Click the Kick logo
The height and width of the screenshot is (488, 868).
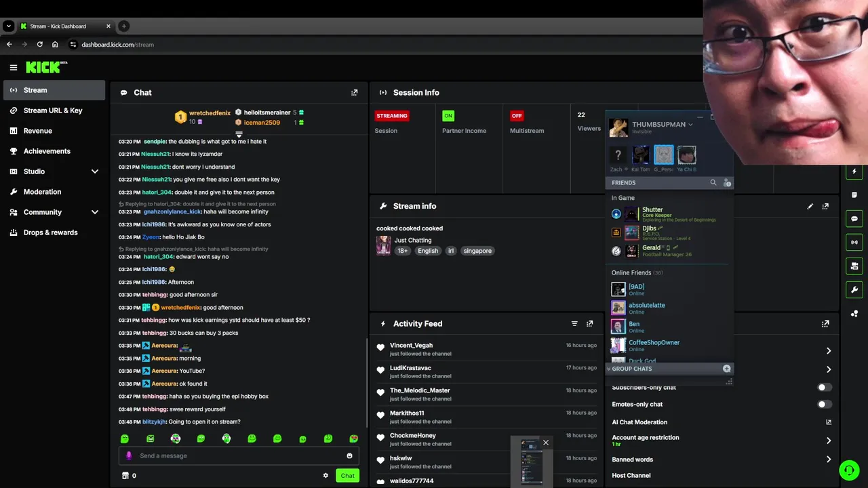[47, 67]
